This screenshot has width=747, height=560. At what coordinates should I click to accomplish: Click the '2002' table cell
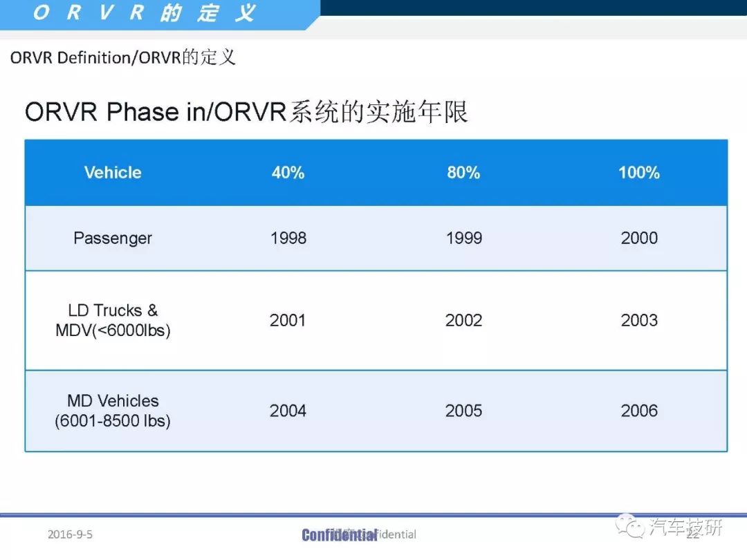click(x=463, y=321)
